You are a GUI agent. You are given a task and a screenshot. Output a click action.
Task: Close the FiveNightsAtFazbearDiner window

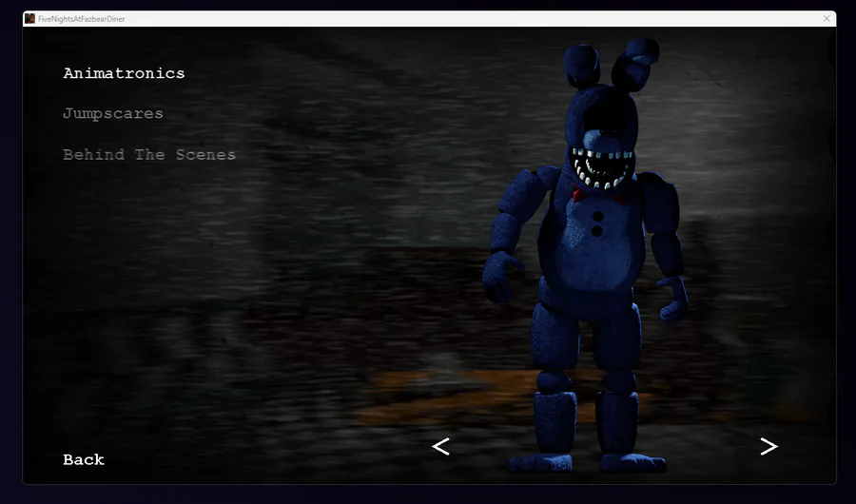(x=827, y=19)
